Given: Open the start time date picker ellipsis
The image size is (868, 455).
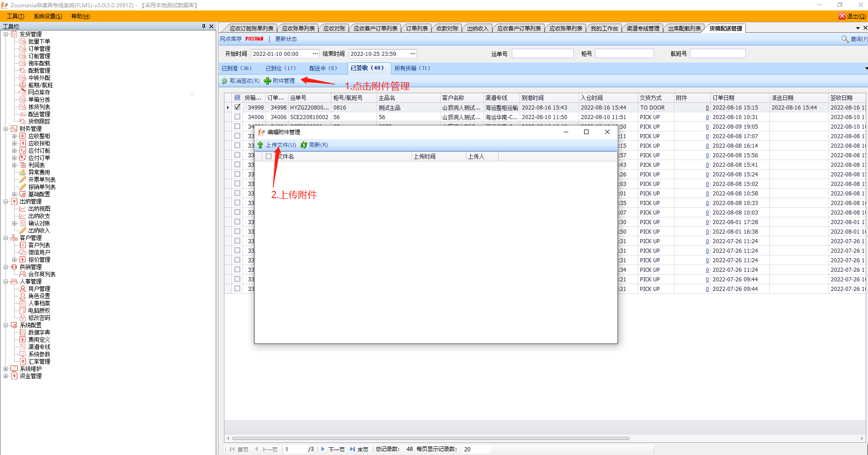Looking at the screenshot, I should 315,54.
